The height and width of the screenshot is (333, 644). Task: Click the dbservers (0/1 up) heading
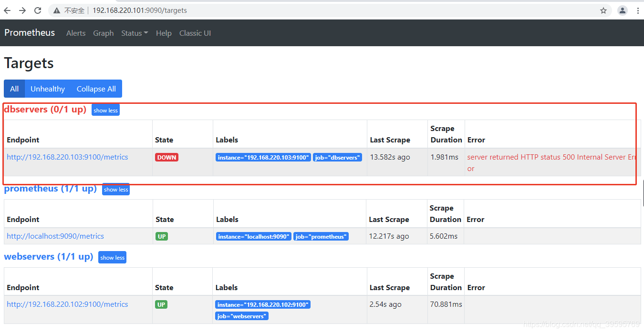45,110
